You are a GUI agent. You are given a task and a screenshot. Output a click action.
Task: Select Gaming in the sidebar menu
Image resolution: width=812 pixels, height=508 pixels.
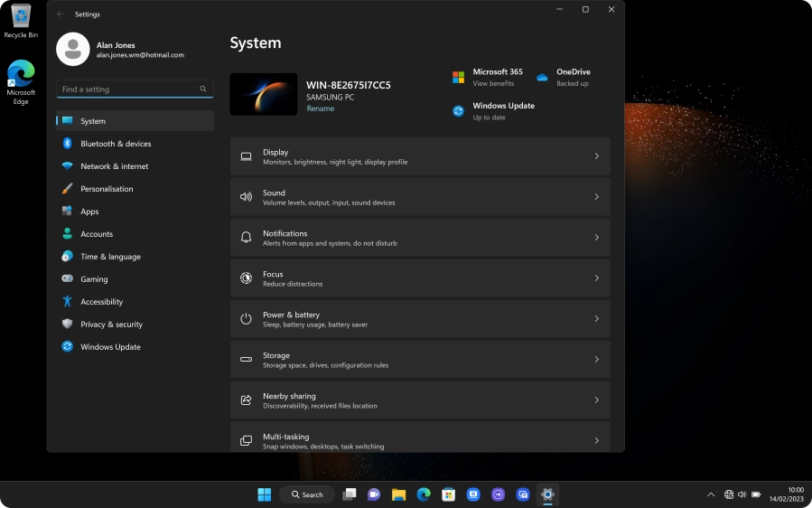tap(94, 279)
